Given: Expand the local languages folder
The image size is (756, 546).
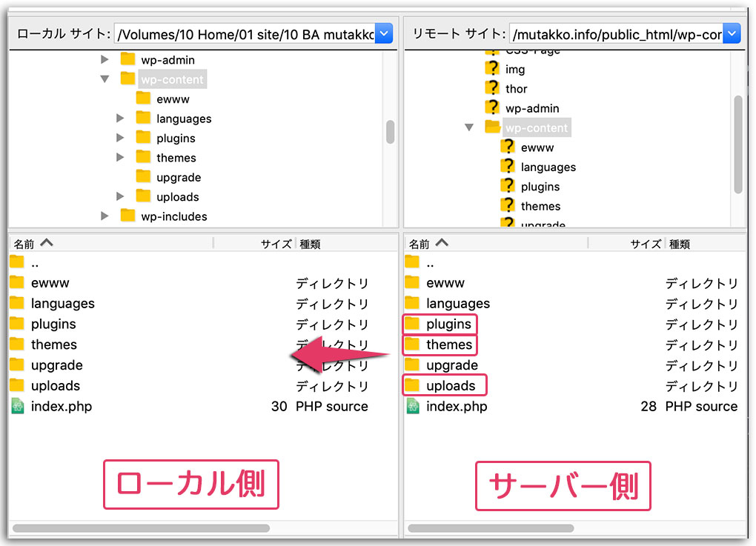Looking at the screenshot, I should click(x=120, y=118).
